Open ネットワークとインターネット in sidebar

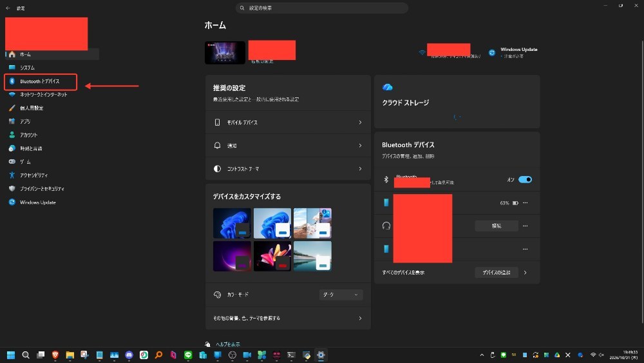(52, 95)
